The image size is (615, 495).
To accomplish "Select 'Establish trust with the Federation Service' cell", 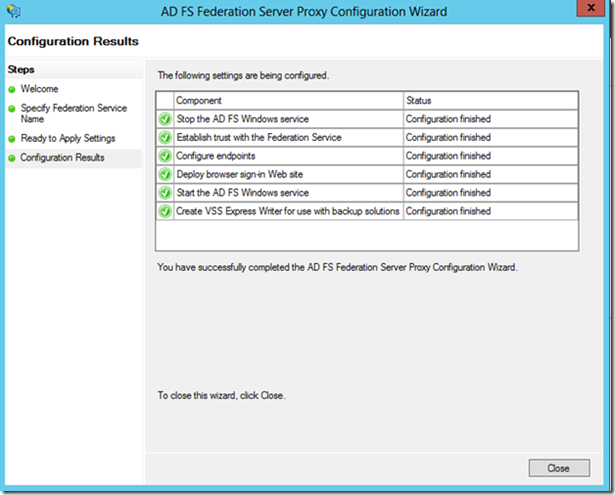I will point(288,137).
